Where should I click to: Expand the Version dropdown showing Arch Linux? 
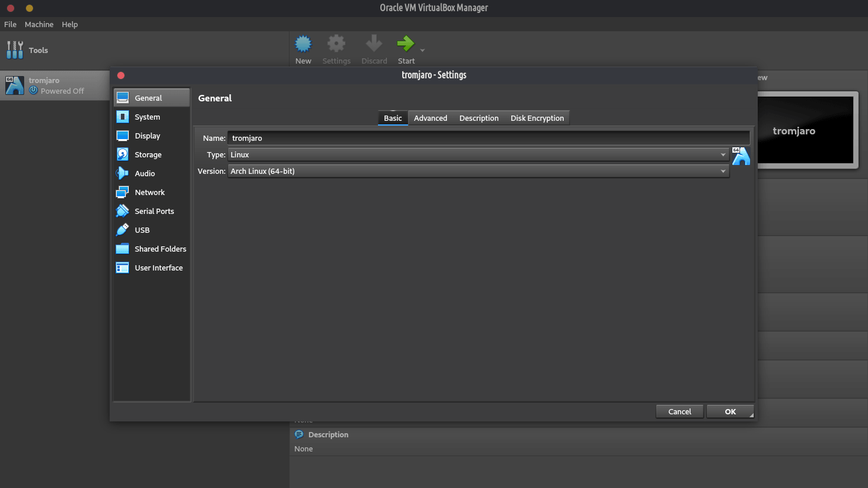tap(478, 171)
